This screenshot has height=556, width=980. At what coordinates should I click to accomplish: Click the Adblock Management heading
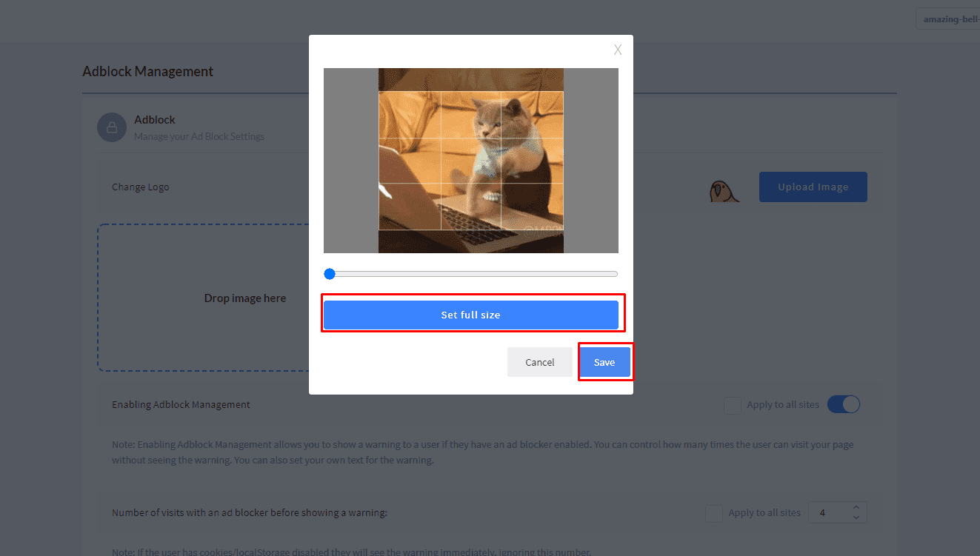pos(147,72)
